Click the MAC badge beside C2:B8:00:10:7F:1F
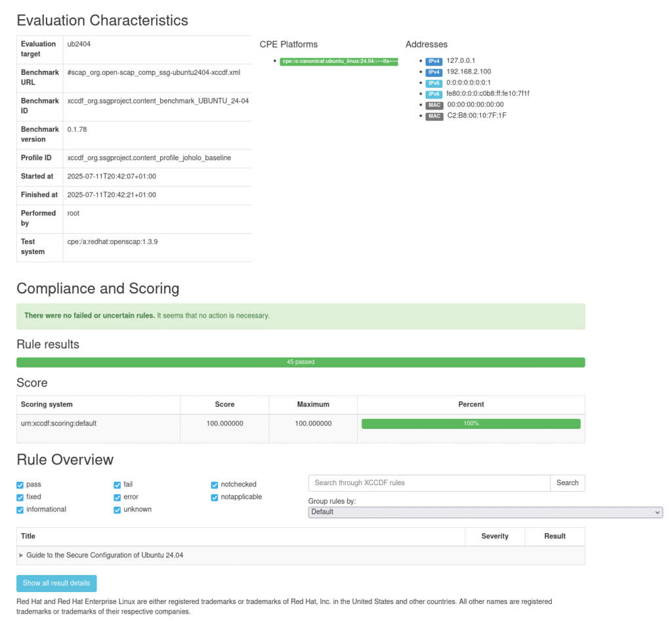 [434, 116]
